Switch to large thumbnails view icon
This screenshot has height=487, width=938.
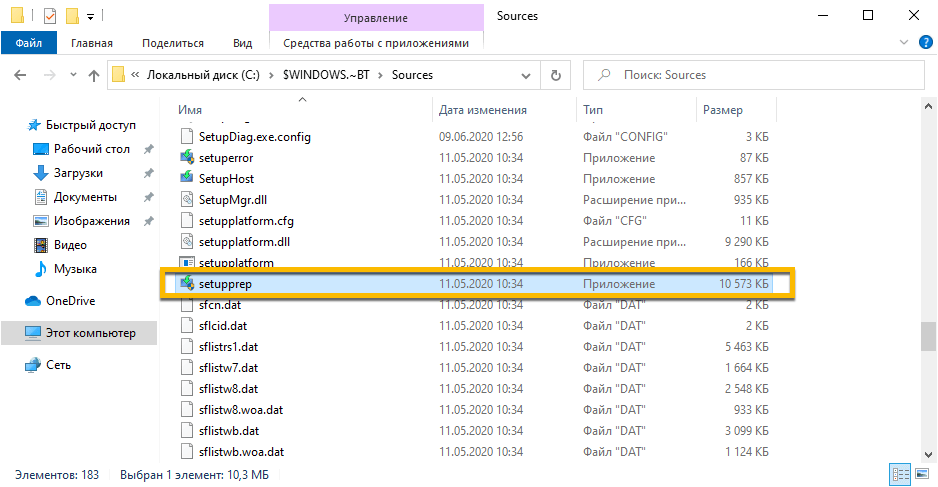tap(922, 475)
